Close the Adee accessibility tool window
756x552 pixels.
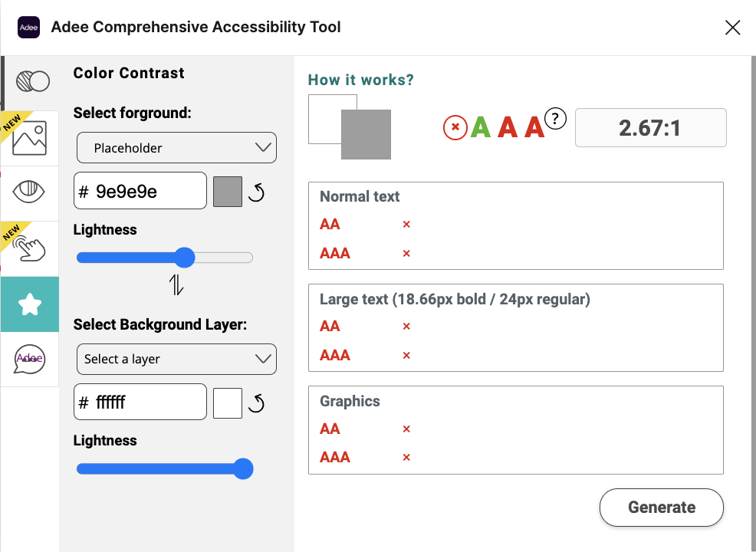(732, 28)
